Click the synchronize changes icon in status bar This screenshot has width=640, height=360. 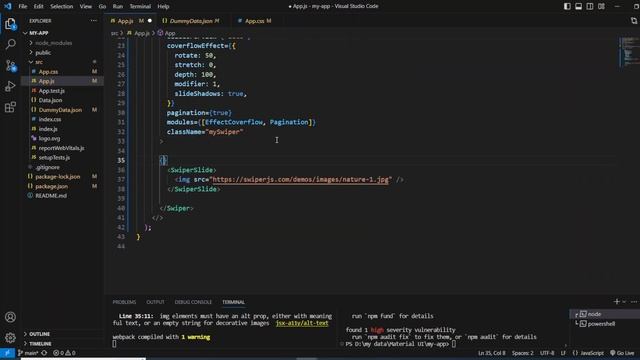pos(44,353)
